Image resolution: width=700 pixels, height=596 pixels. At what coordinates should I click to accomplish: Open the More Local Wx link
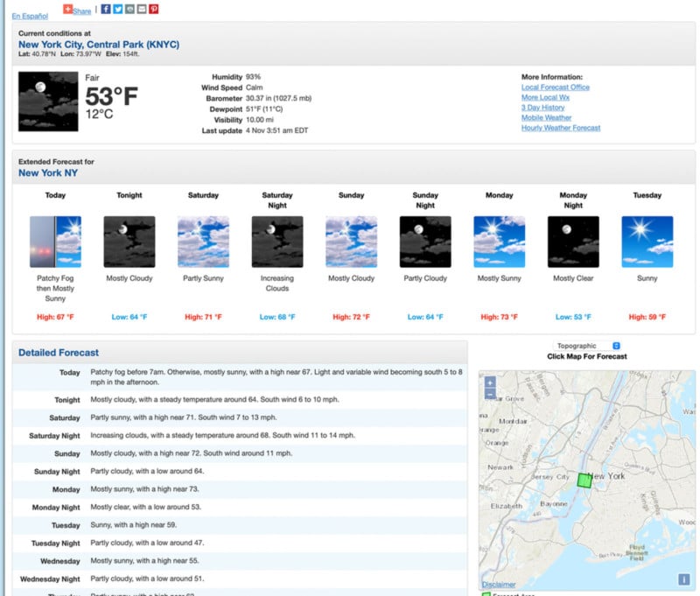[x=545, y=97]
